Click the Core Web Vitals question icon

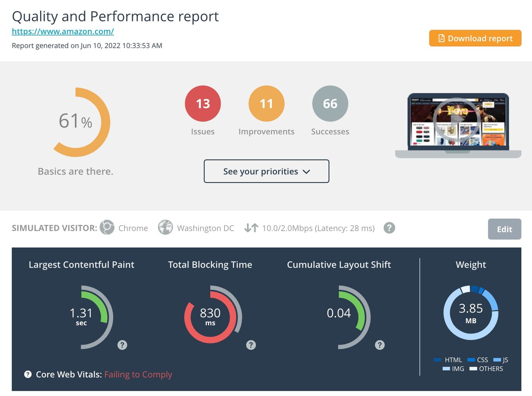pyautogui.click(x=28, y=374)
